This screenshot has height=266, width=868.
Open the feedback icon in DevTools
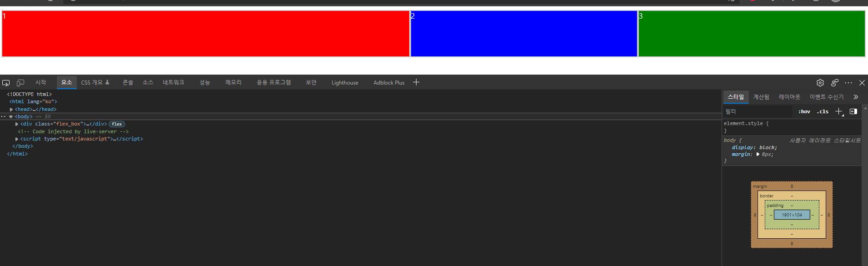[x=835, y=83]
